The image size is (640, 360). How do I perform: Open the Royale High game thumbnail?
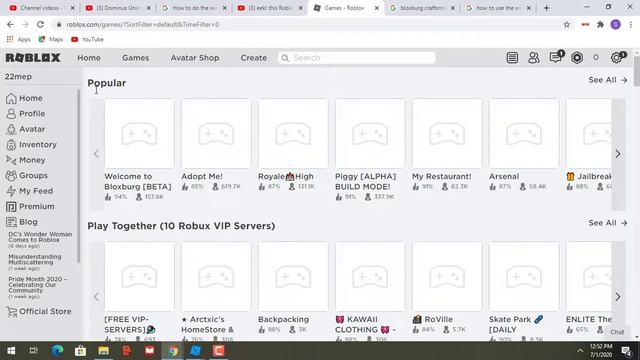[x=293, y=133]
